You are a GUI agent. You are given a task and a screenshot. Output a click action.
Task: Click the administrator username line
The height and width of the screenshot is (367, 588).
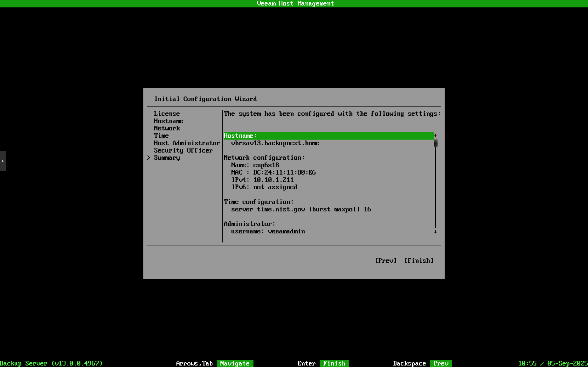pos(268,231)
